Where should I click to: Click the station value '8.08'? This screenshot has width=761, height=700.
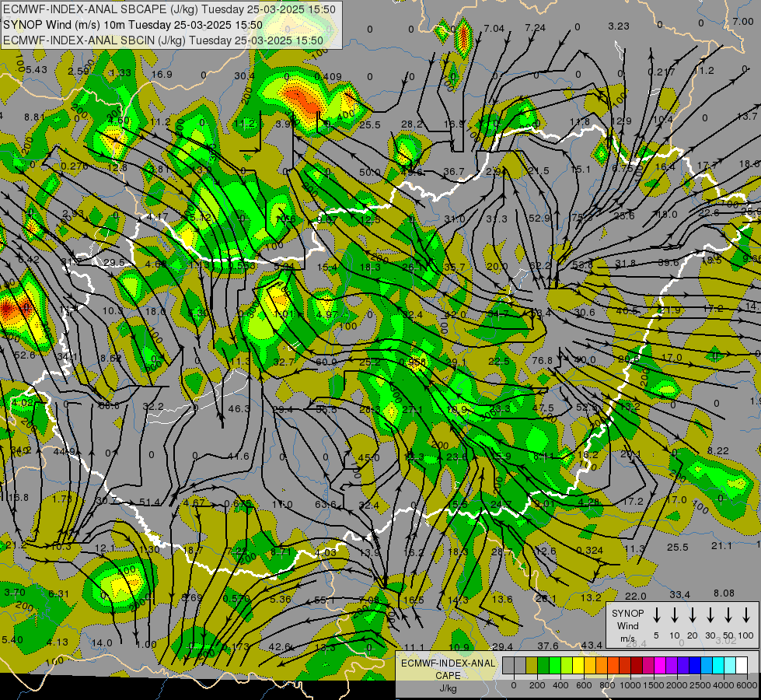[724, 593]
